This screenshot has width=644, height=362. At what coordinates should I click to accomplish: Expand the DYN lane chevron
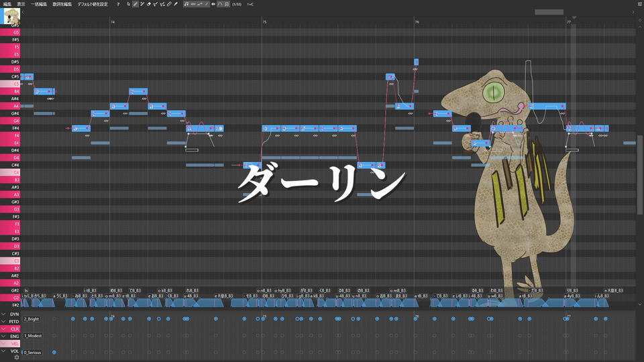click(3, 314)
